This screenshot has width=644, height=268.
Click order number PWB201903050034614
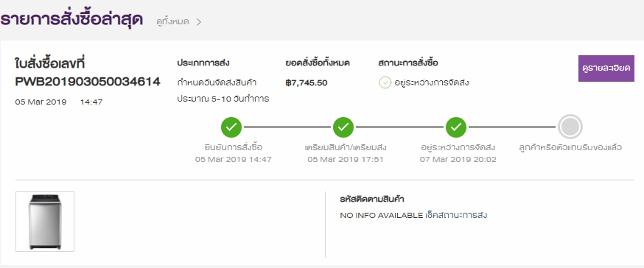click(x=88, y=82)
